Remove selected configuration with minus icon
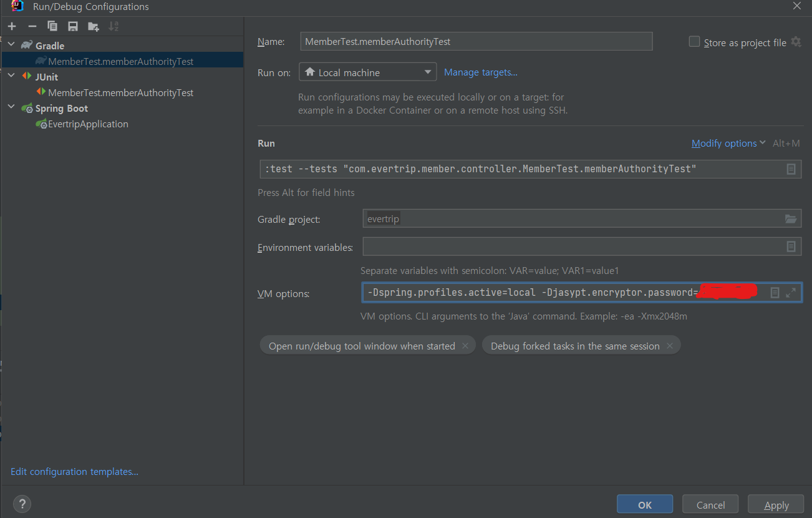812x518 pixels. (x=32, y=26)
